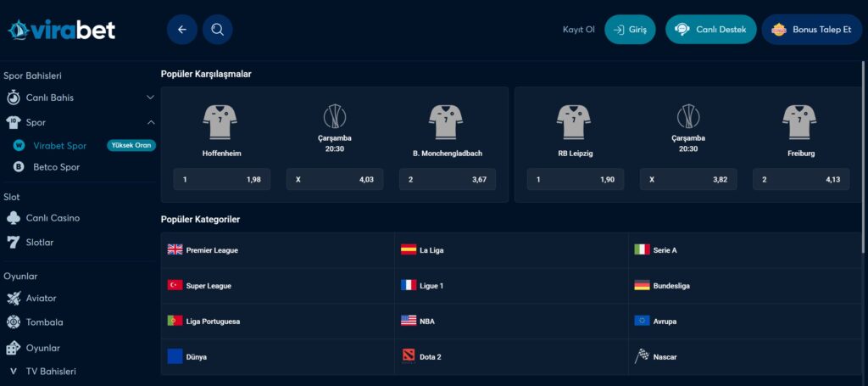Click the Kayıt Ol link
This screenshot has width=868, height=386.
click(579, 30)
